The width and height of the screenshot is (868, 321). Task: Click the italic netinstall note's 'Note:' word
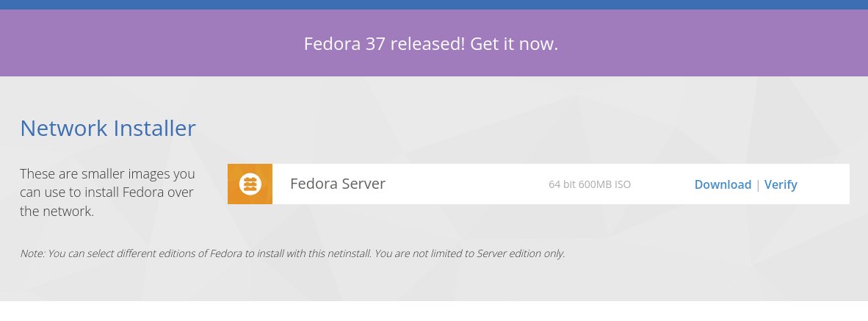click(x=32, y=253)
